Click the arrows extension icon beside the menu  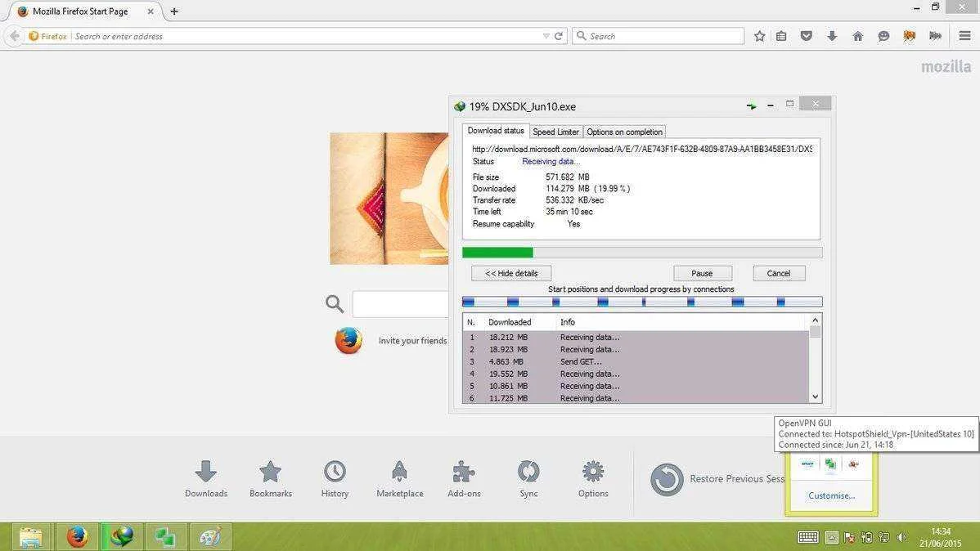(x=935, y=36)
